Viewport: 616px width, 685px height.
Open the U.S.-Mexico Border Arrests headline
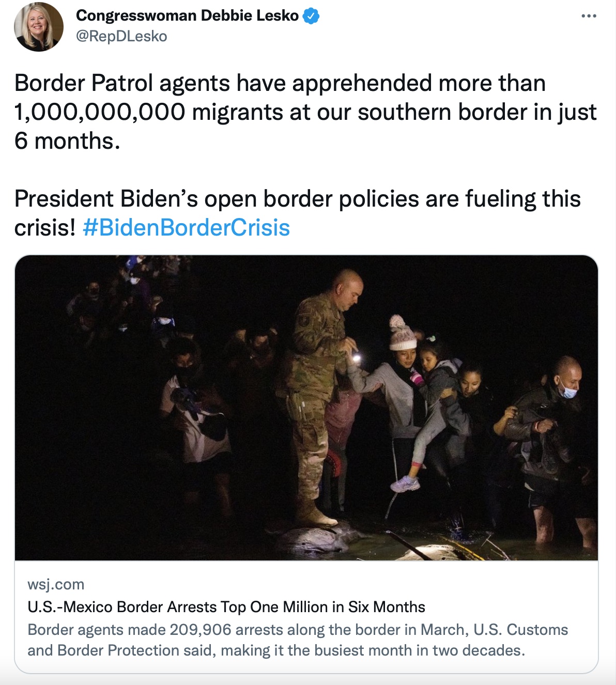(x=226, y=606)
